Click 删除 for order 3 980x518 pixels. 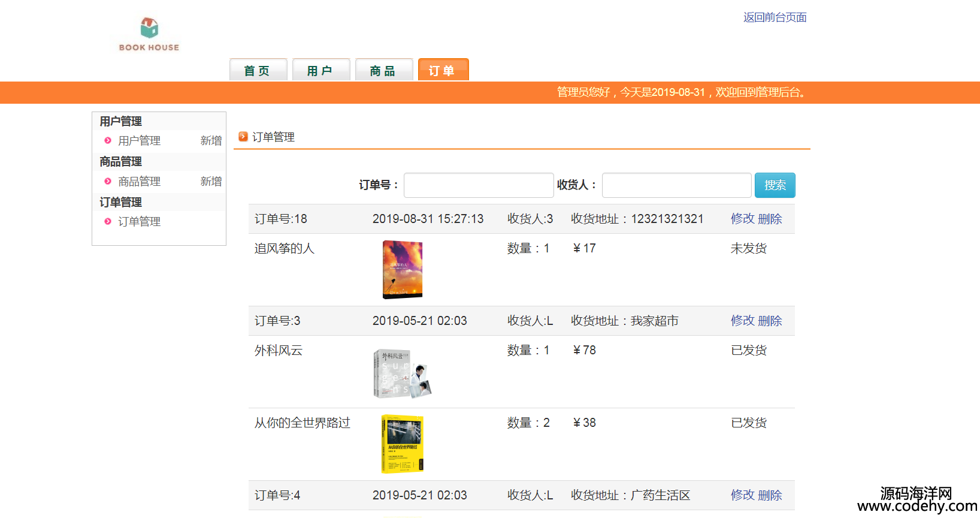(x=770, y=321)
